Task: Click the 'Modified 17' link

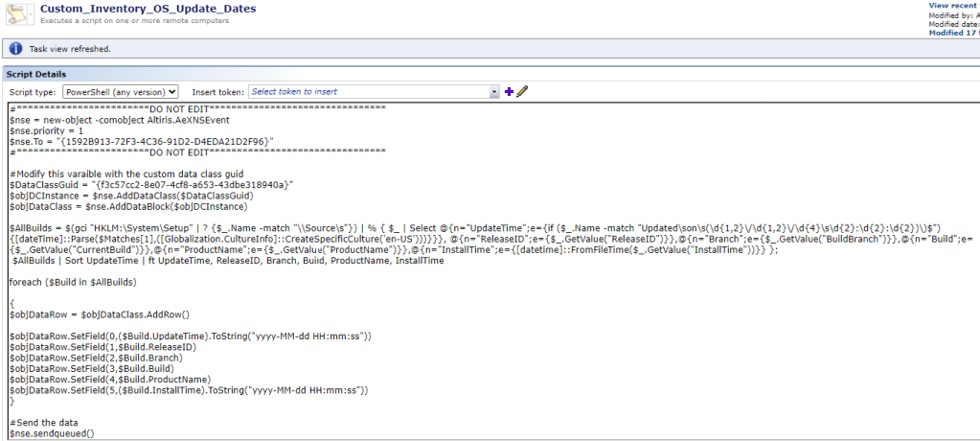Action: click(953, 33)
